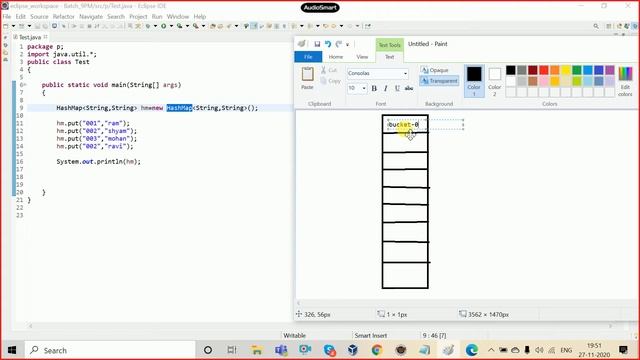Open Google Chrome from the taskbar
Image resolution: width=640 pixels, height=360 pixels.
[377, 350]
